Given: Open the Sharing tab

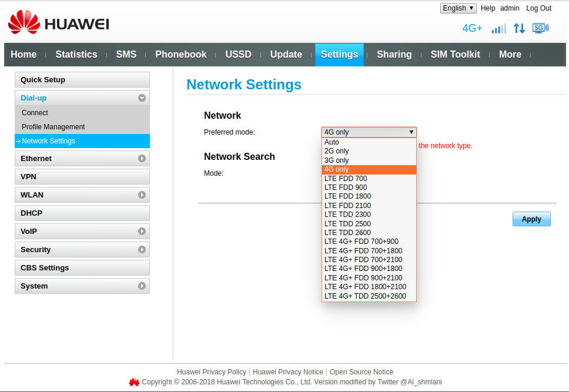Looking at the screenshot, I should coord(394,55).
